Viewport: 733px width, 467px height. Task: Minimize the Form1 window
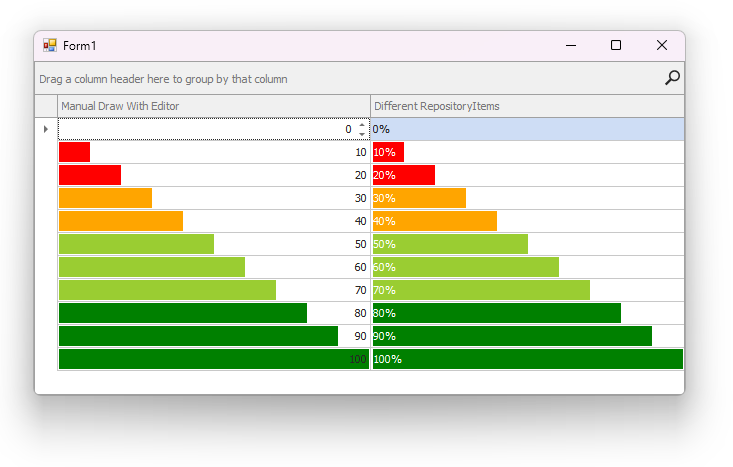pyautogui.click(x=570, y=46)
